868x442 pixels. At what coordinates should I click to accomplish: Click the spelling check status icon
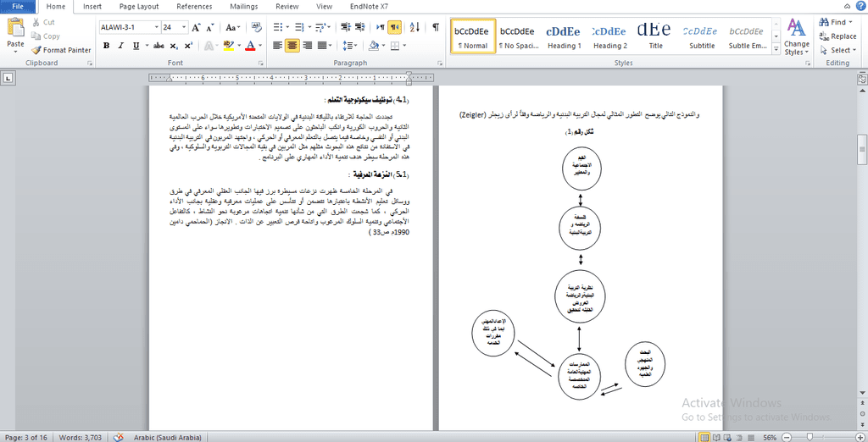click(117, 437)
